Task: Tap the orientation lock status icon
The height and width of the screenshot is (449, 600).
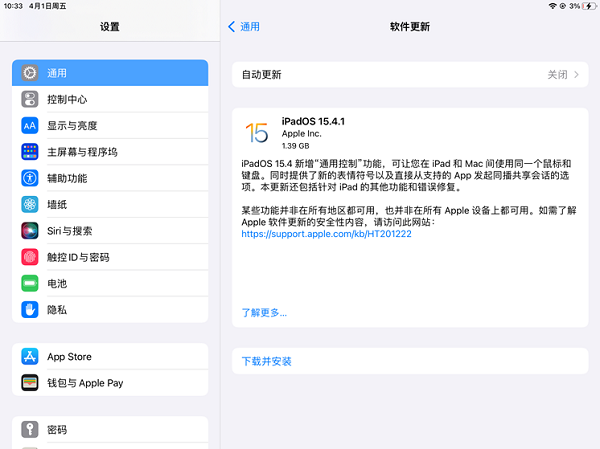Action: click(562, 6)
